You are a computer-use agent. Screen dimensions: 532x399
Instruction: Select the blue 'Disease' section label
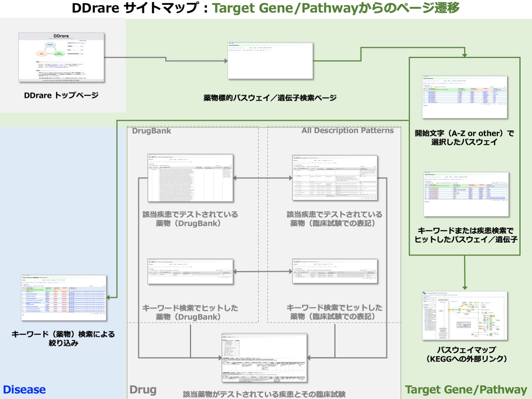click(x=24, y=389)
